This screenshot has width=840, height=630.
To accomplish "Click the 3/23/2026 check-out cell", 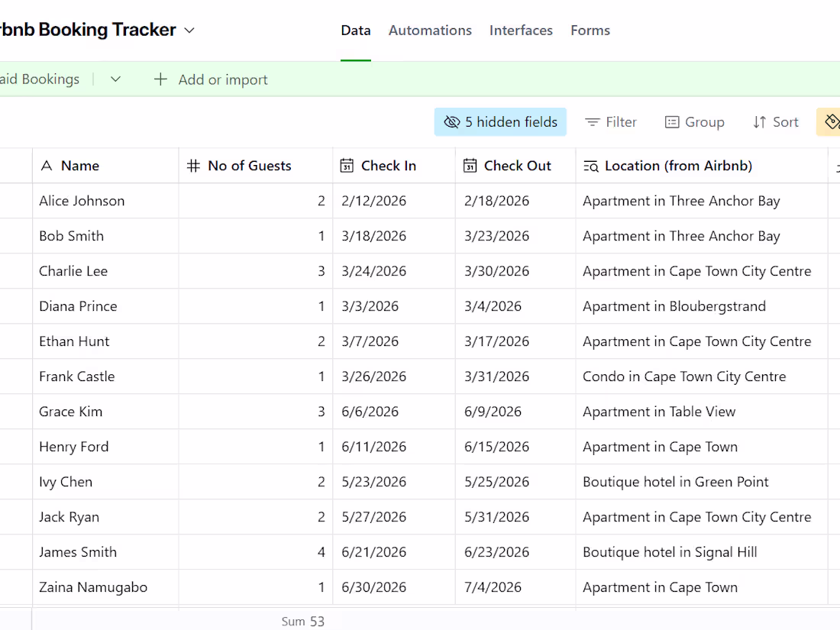I will (x=515, y=236).
